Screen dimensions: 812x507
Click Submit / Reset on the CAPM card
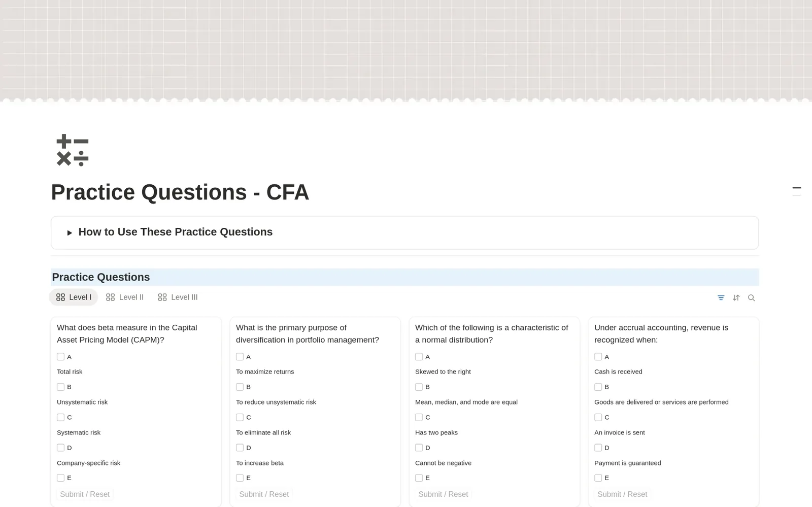pos(85,494)
